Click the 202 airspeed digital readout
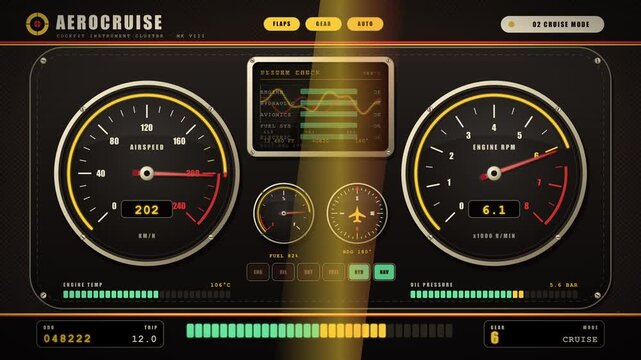 [147, 210]
